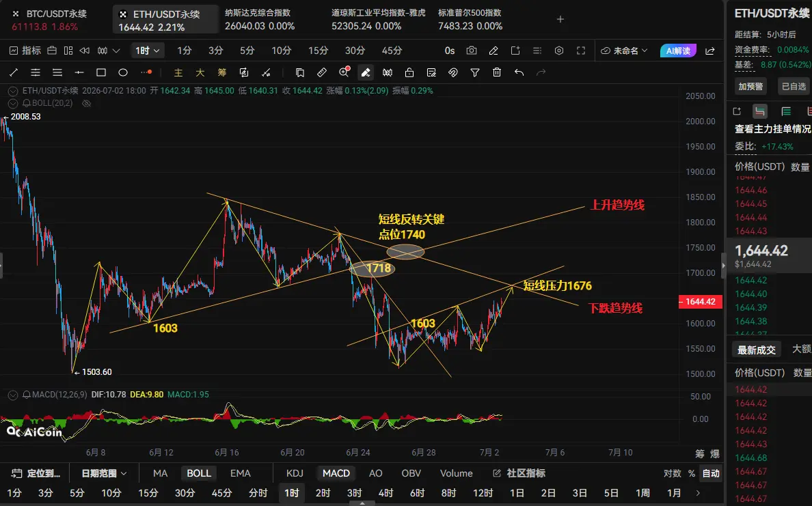Screen dimensions: 812x506
Task: Select the rectangle drawing tool
Action: point(101,72)
